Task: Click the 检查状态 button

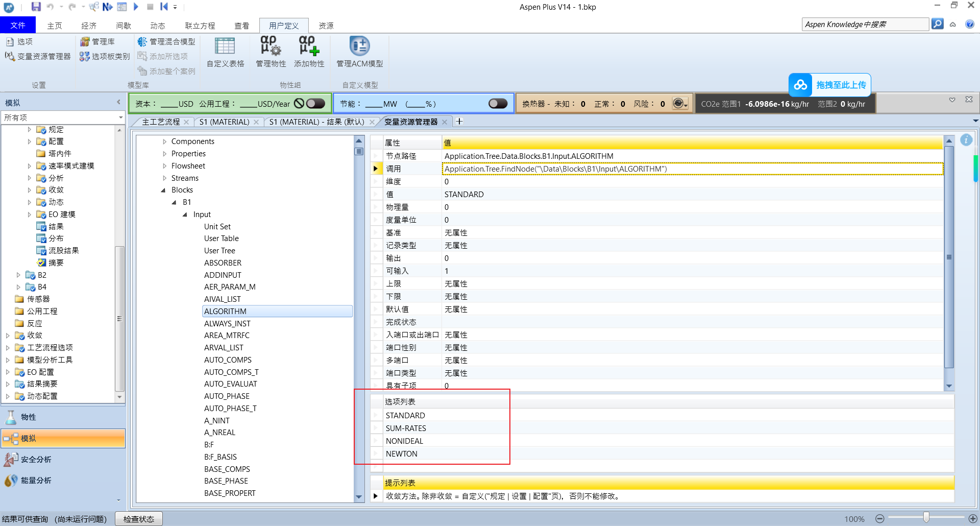Action: pyautogui.click(x=138, y=519)
